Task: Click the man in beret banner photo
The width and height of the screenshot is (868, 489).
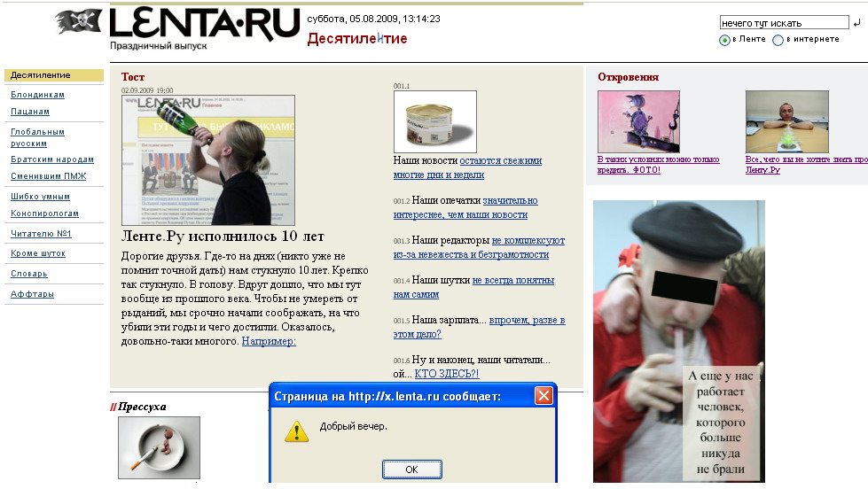Action: tap(678, 341)
